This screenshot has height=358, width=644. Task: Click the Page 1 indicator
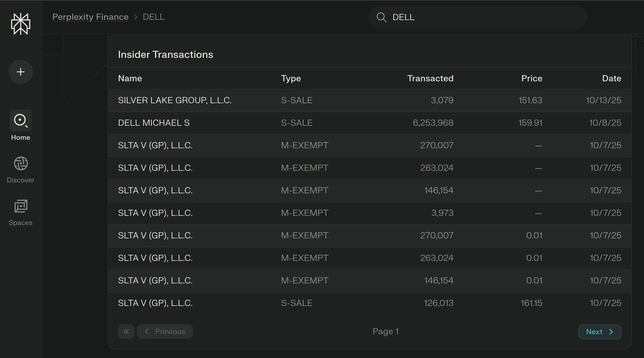[385, 332]
